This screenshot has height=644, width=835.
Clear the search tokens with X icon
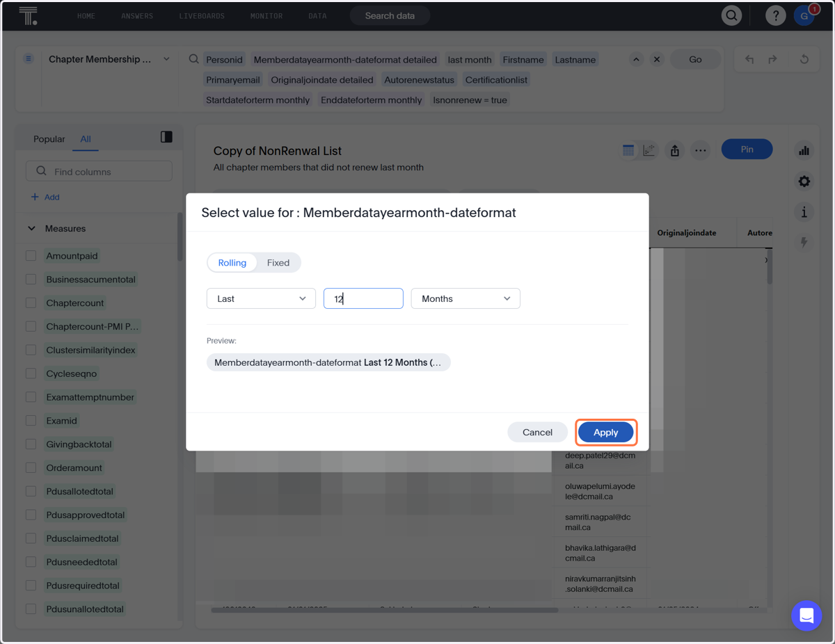tap(657, 60)
